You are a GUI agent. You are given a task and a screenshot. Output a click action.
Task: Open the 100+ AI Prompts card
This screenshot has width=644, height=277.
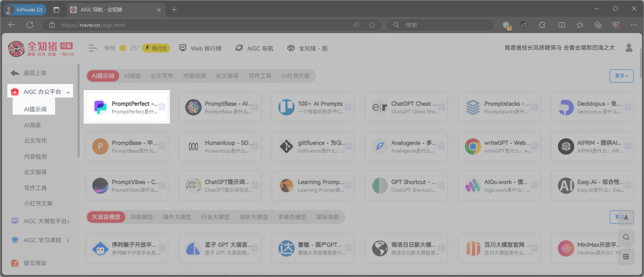pyautogui.click(x=313, y=107)
